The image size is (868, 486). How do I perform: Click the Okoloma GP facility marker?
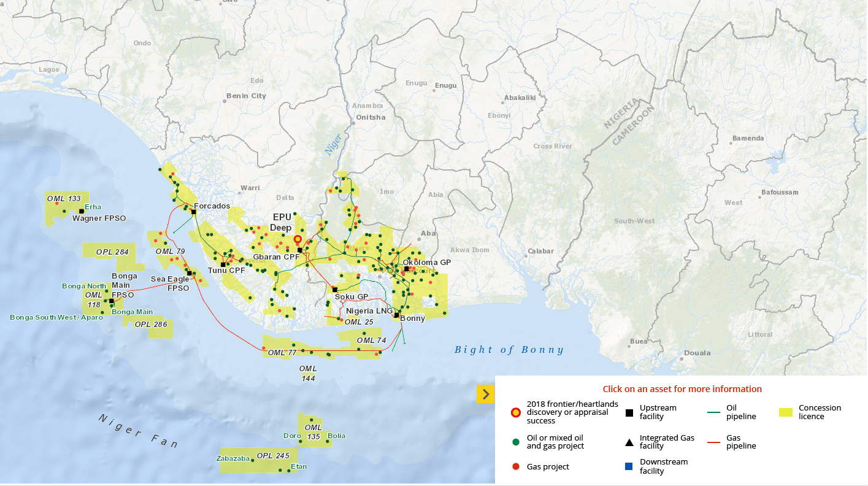(x=405, y=268)
